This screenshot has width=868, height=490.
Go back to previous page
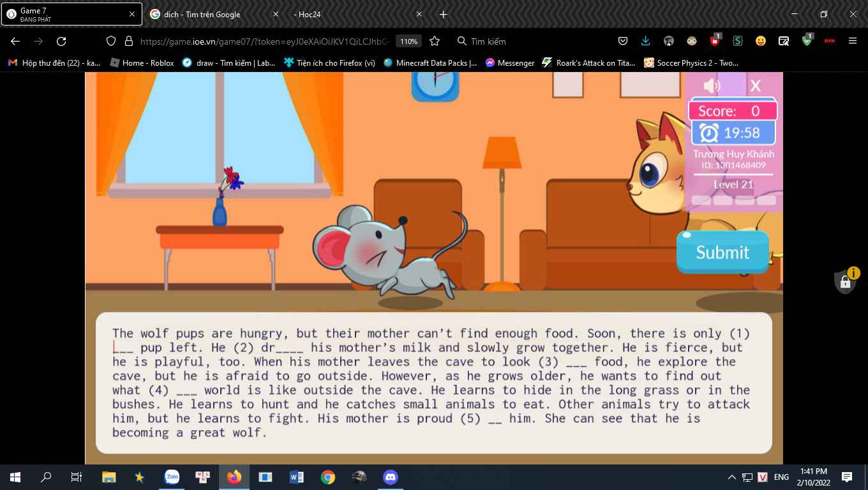15,41
